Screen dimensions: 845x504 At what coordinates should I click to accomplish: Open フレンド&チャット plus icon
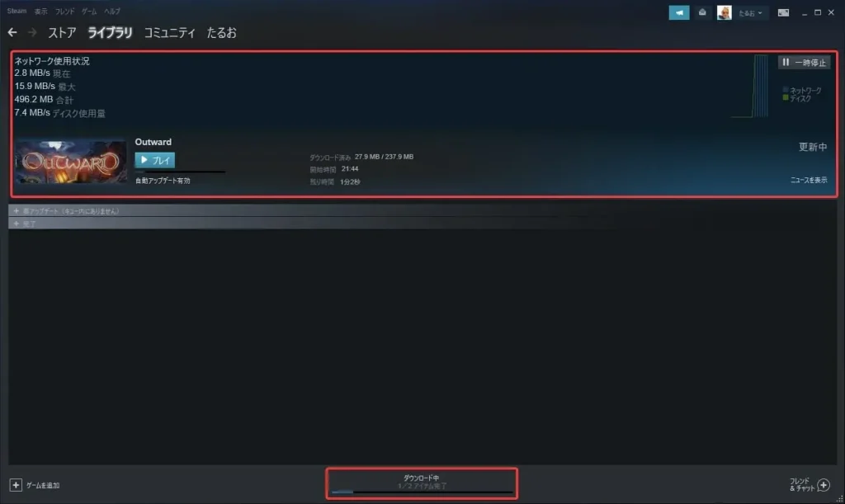(x=824, y=485)
